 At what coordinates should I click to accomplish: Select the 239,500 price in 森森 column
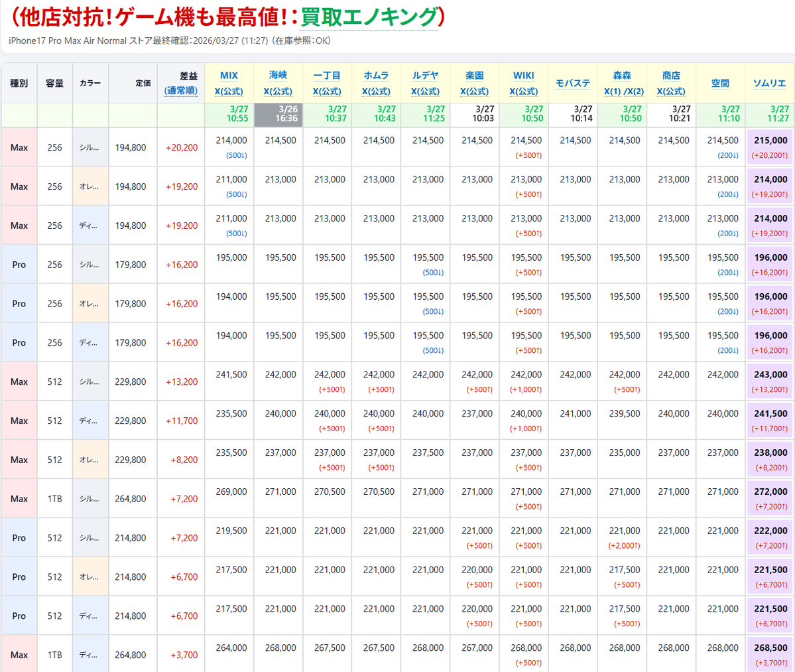coord(625,414)
